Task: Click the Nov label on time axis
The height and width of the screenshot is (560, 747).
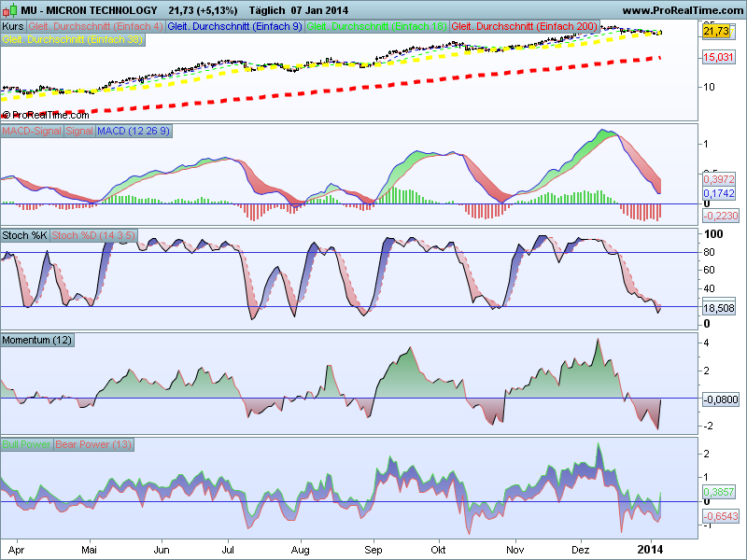Action: pos(514,550)
